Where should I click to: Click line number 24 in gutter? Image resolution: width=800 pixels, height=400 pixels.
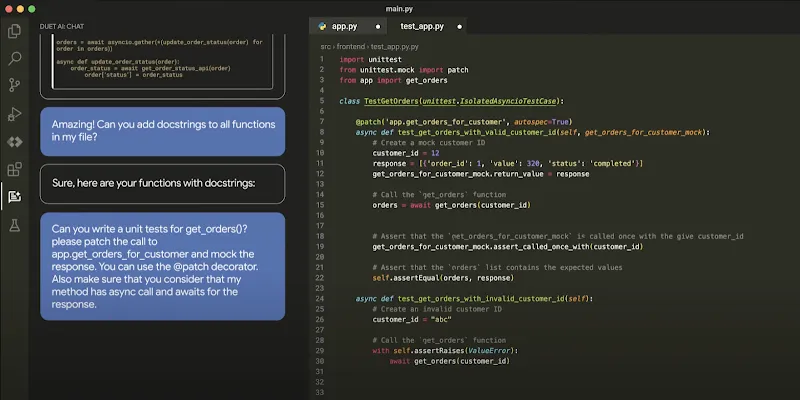(x=320, y=298)
